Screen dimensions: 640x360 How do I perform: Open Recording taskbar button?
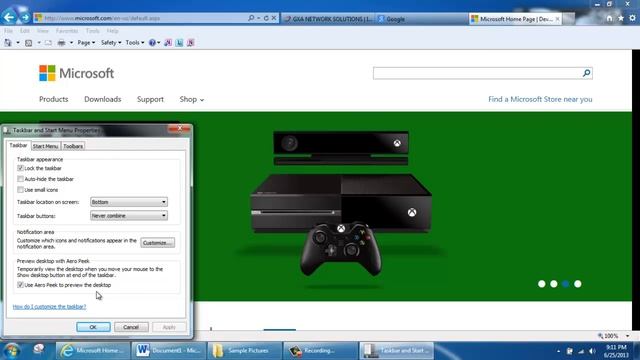[x=321, y=351]
